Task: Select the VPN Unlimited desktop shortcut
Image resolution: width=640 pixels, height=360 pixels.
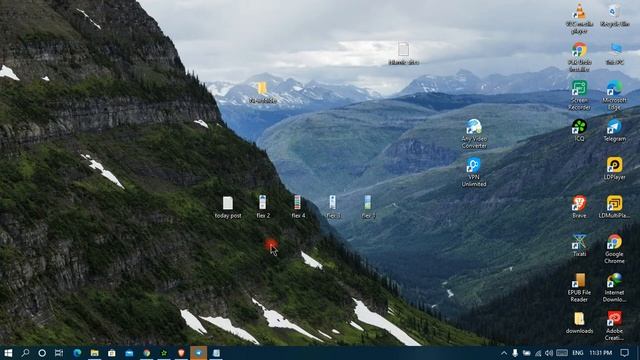Action: tap(474, 172)
